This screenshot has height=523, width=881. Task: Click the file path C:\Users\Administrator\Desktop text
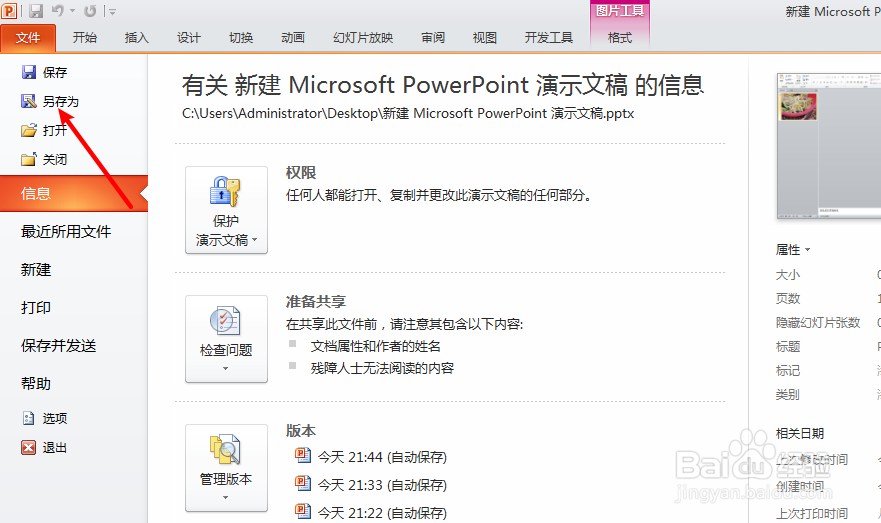click(x=408, y=113)
